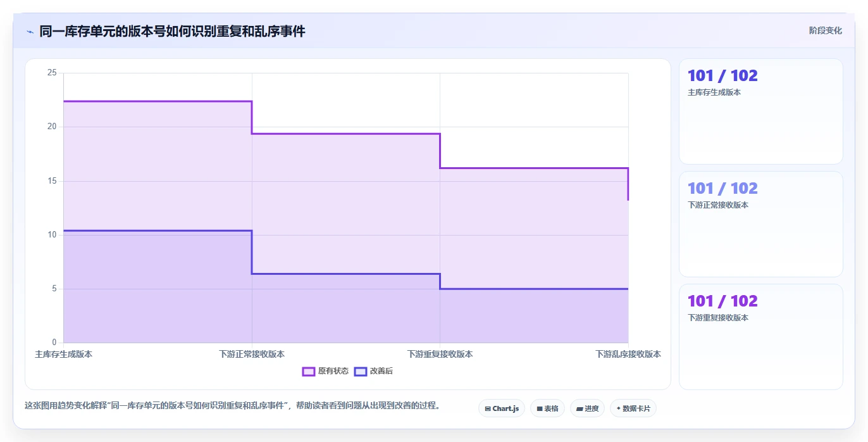
Task: Click the 进度 tag icon
Action: tap(579, 409)
